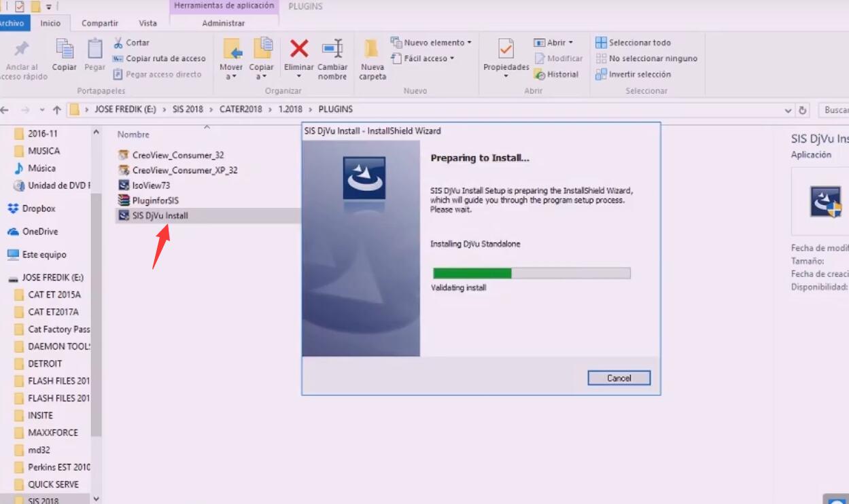
Task: Open the Copiar a command
Action: click(261, 58)
